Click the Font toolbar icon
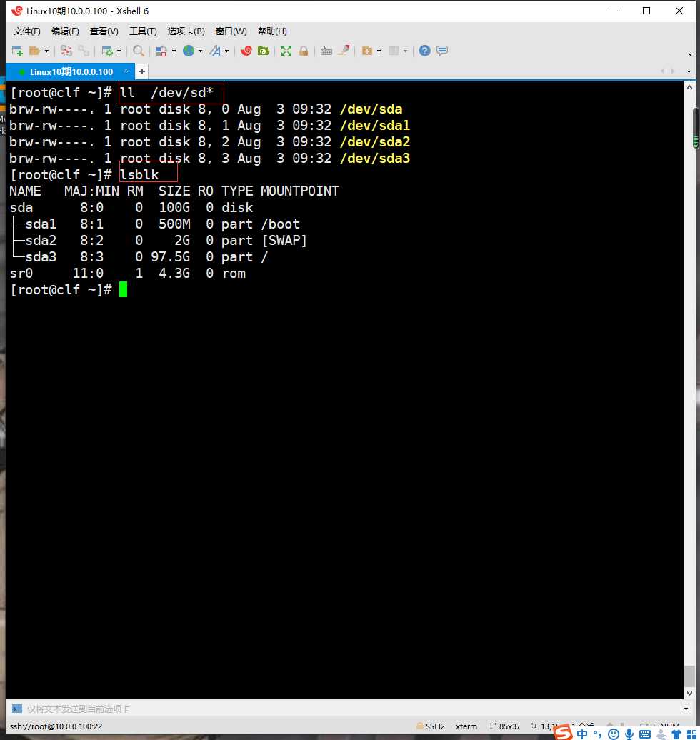This screenshot has height=740, width=700. (x=215, y=51)
